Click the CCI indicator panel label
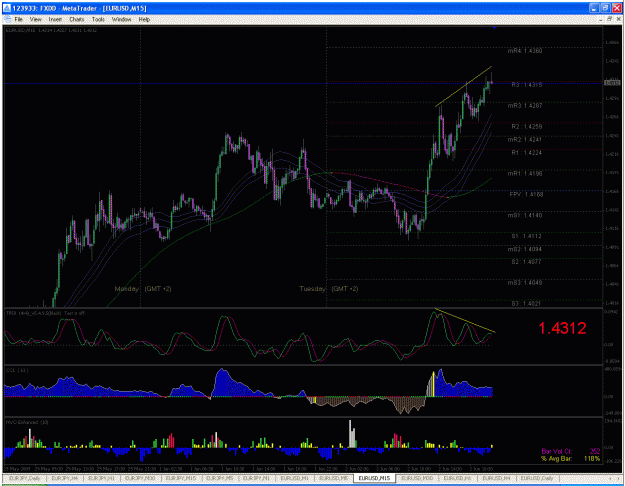 (16, 370)
